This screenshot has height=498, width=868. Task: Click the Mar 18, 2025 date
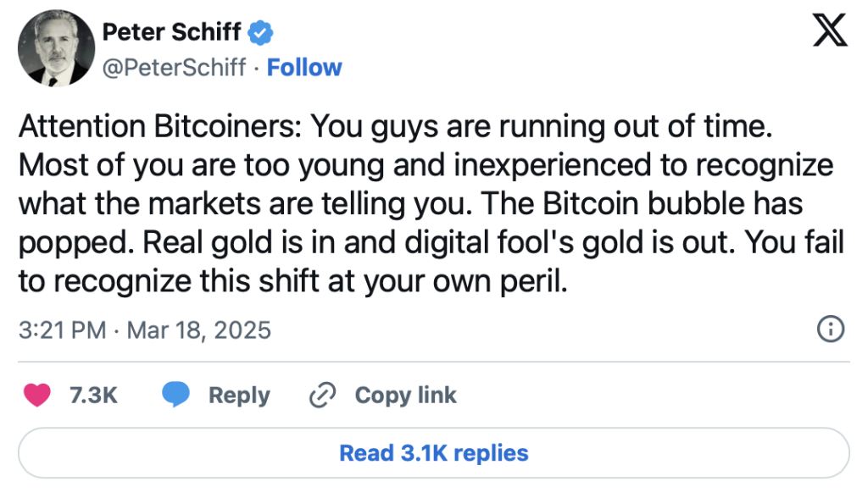point(198,329)
